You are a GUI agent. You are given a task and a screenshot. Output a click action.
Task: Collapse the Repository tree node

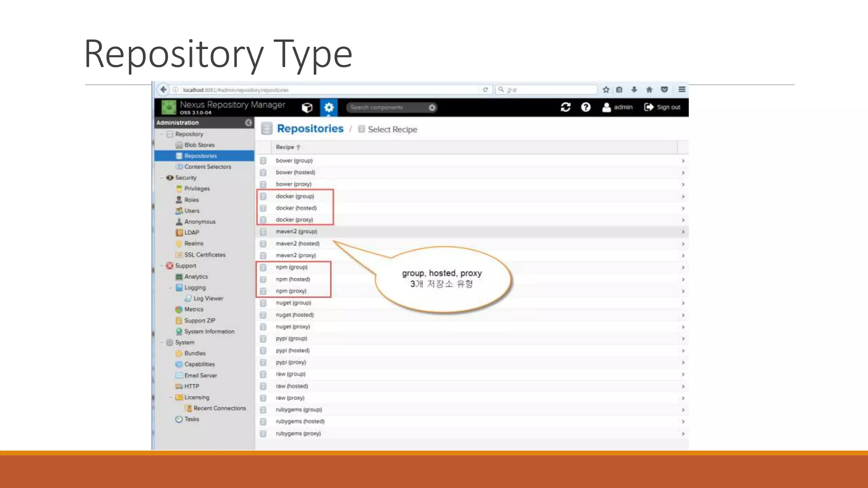[162, 134]
